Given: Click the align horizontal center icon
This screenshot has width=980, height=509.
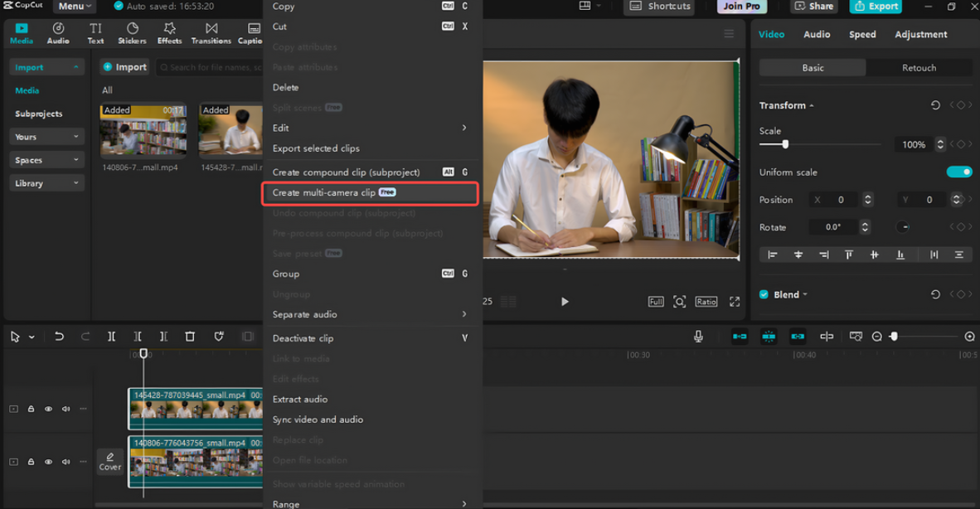Looking at the screenshot, I should tap(798, 254).
